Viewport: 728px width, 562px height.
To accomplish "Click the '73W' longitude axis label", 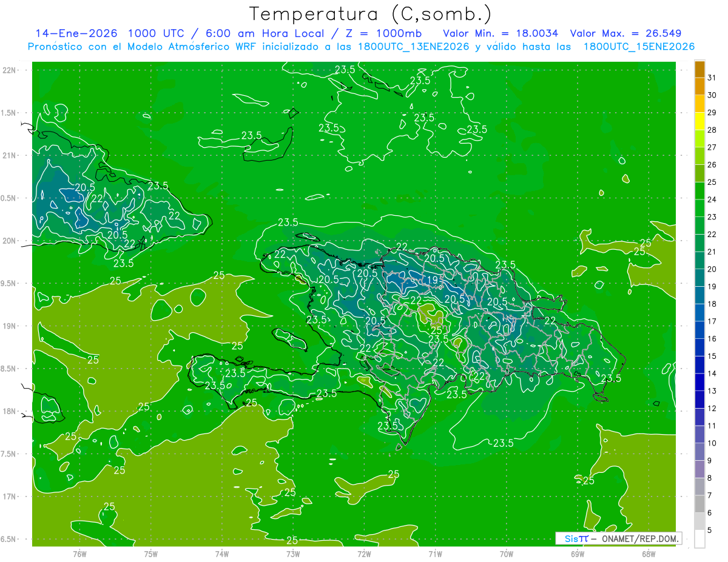I will [x=292, y=554].
